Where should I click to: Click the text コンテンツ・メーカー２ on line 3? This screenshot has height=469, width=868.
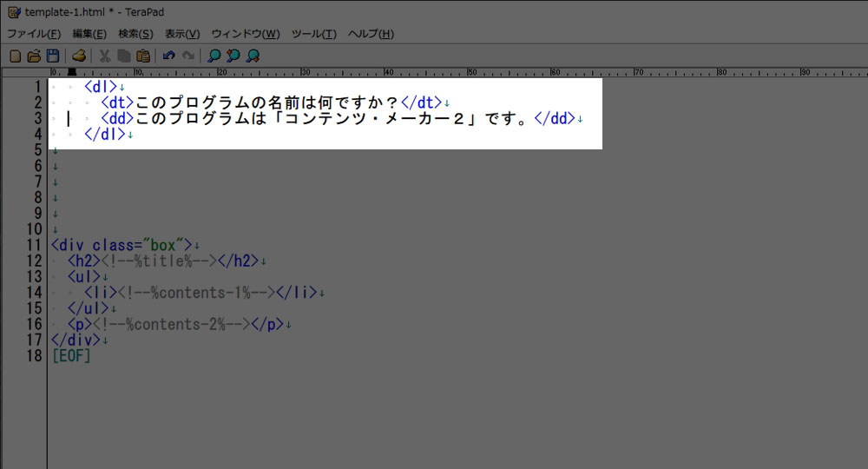click(x=375, y=118)
